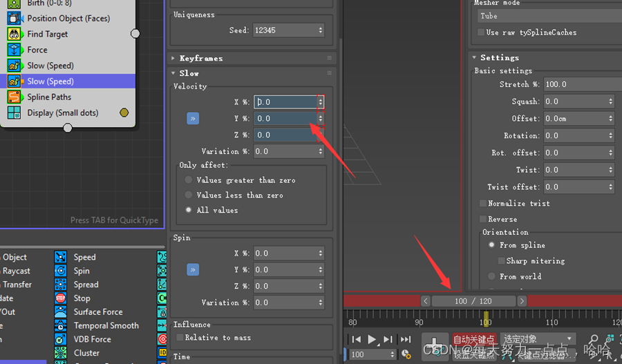622x364 pixels.
Task: Select From world orientation
Action: click(492, 276)
